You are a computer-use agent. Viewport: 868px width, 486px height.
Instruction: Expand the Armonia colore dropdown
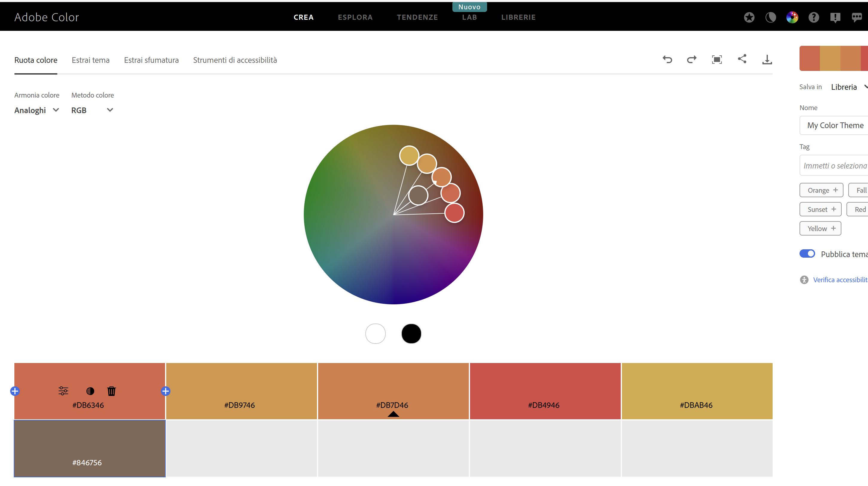[36, 110]
